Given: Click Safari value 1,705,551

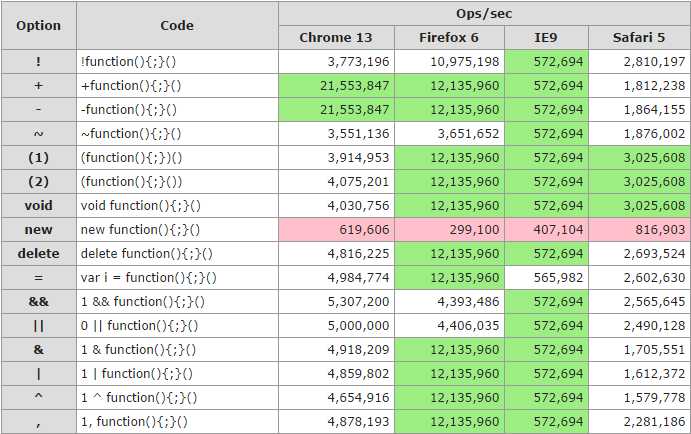Looking at the screenshot, I should point(639,350).
